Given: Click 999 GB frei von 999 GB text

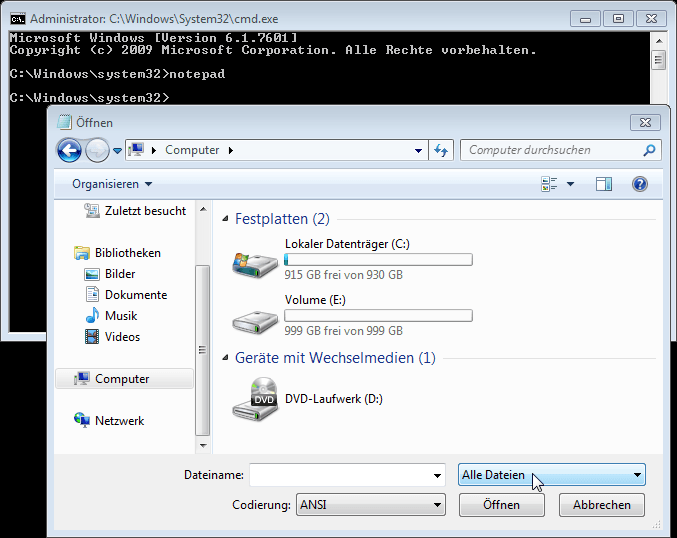Looking at the screenshot, I should (x=343, y=331).
